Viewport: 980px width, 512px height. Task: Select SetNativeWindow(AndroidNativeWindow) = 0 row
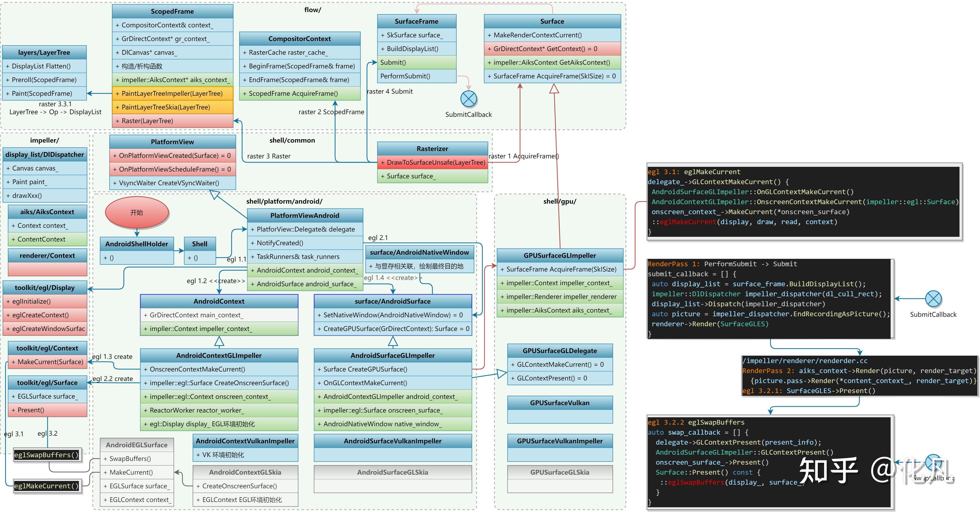coord(393,315)
